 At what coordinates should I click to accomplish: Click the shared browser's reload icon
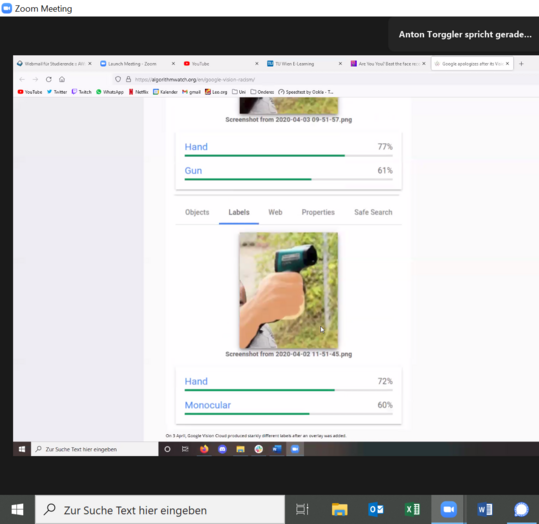tap(49, 79)
